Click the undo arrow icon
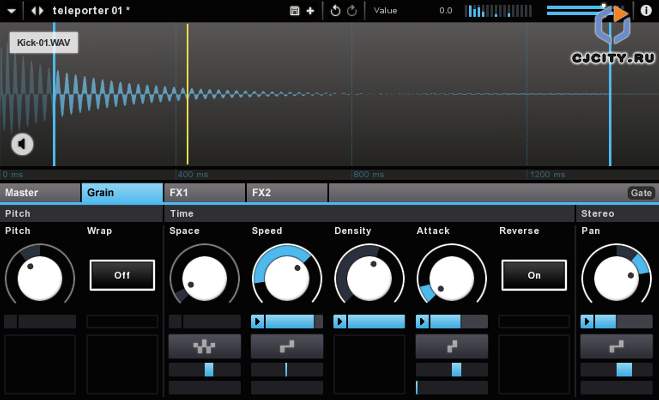This screenshot has width=659, height=400. tap(335, 10)
